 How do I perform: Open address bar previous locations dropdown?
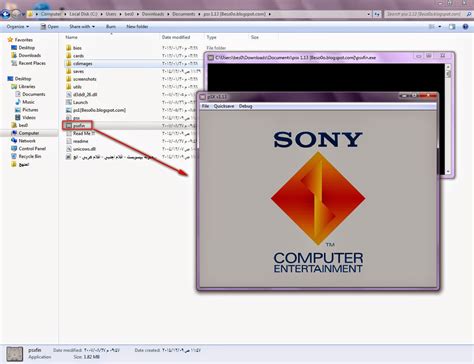369,14
